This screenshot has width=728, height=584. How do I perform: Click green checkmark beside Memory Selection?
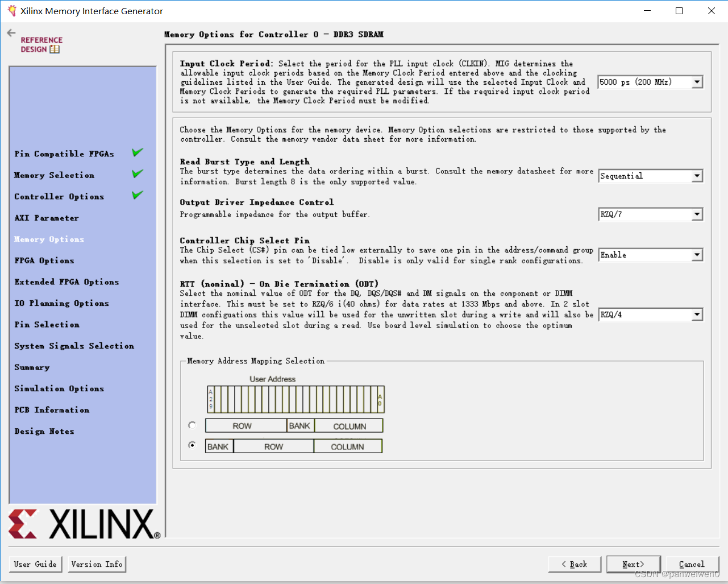(x=138, y=174)
